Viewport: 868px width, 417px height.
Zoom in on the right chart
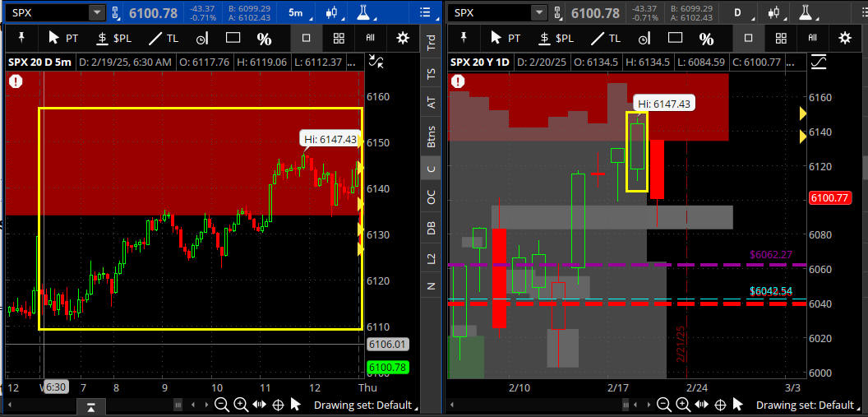pos(682,405)
